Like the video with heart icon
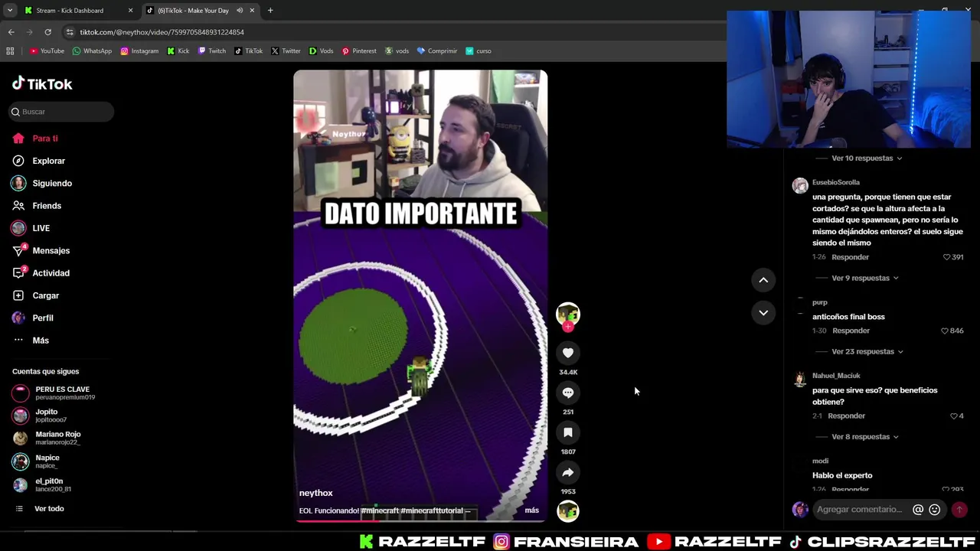The width and height of the screenshot is (980, 551). pyautogui.click(x=568, y=353)
